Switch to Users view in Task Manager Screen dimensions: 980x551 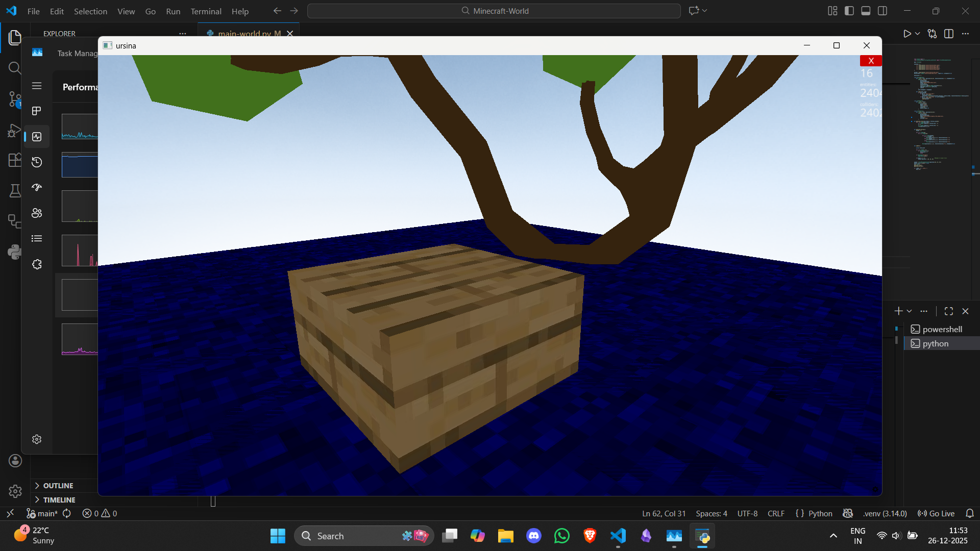click(37, 213)
